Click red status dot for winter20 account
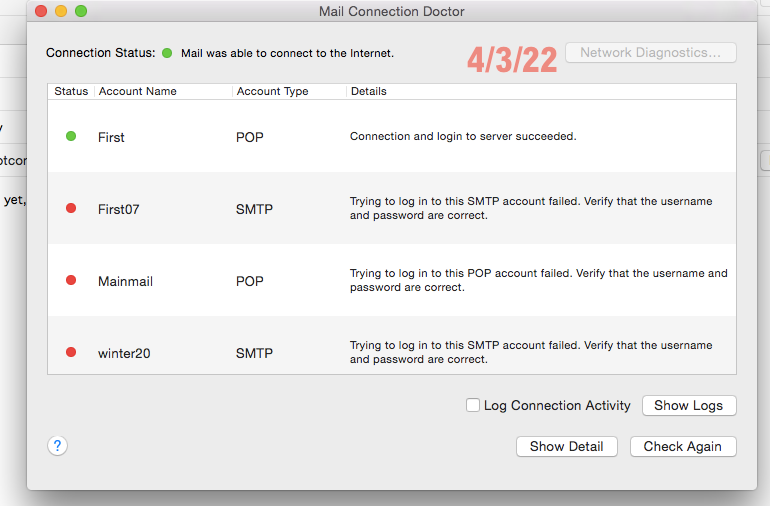 click(x=71, y=352)
